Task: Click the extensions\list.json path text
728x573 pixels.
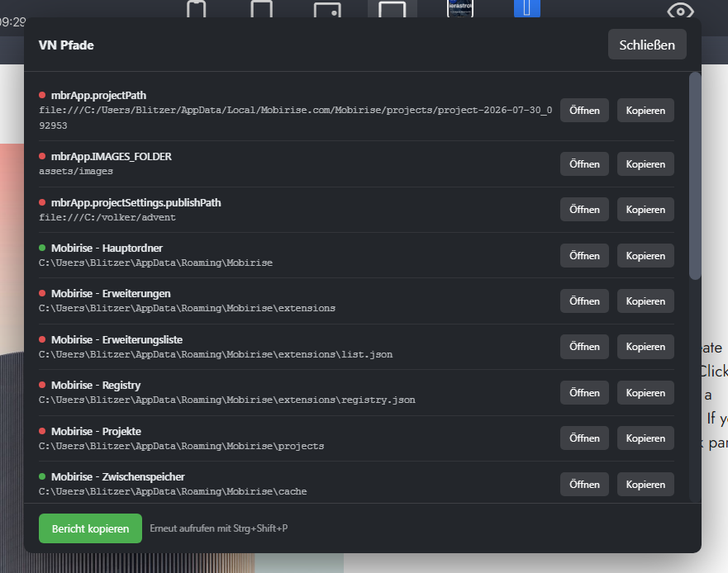Action: point(216,354)
